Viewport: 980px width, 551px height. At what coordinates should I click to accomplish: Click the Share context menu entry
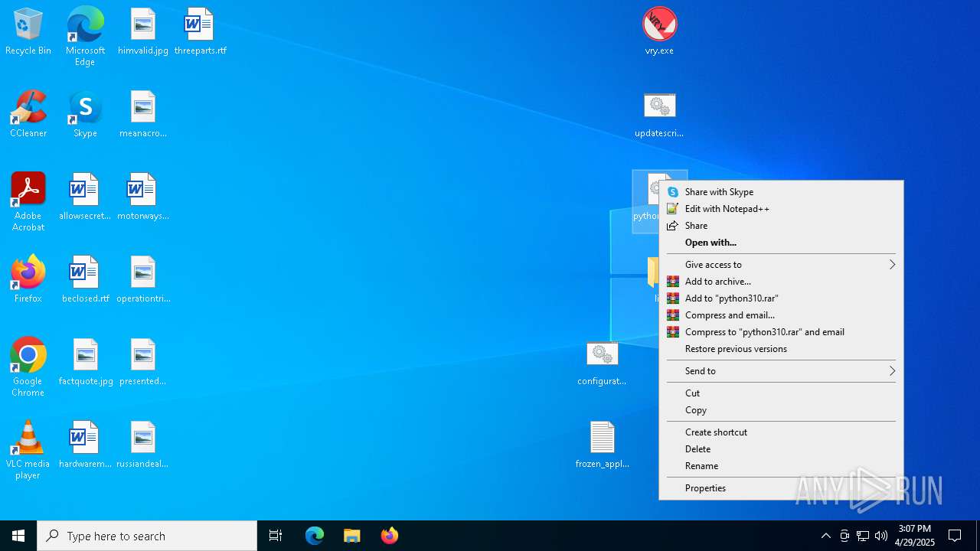click(781, 226)
